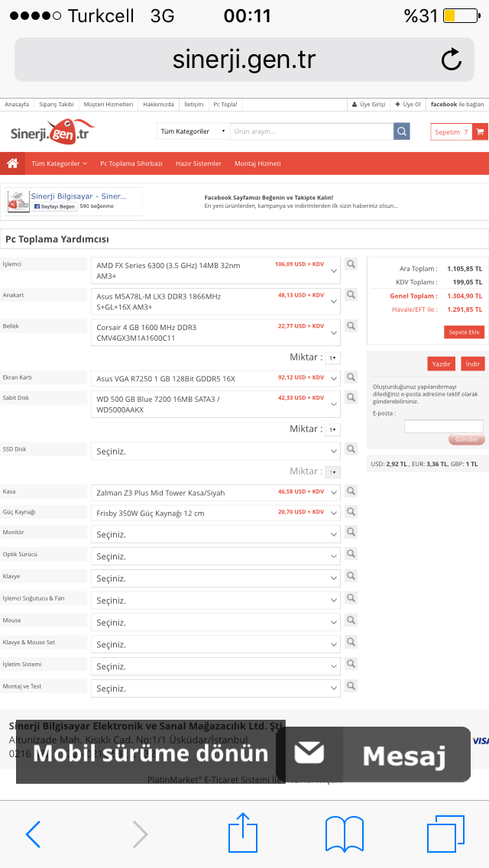489x868 pixels.
Task: Open the Ekran Kartı Asus R7250 dropdown
Action: [215, 379]
